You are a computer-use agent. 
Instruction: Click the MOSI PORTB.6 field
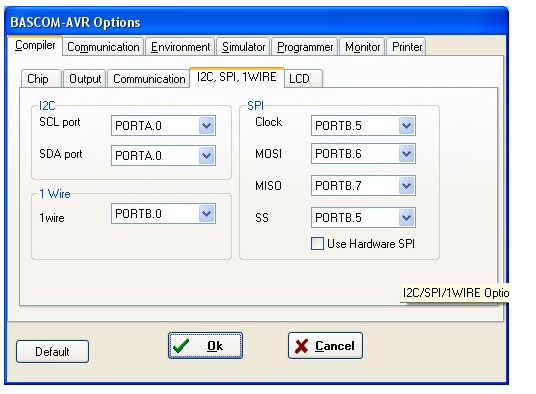coord(363,154)
